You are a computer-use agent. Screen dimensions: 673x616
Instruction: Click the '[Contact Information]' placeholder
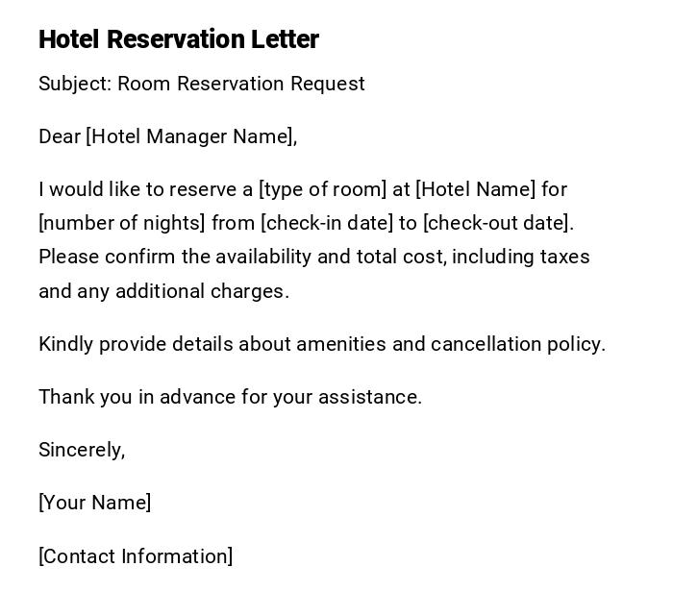(136, 556)
